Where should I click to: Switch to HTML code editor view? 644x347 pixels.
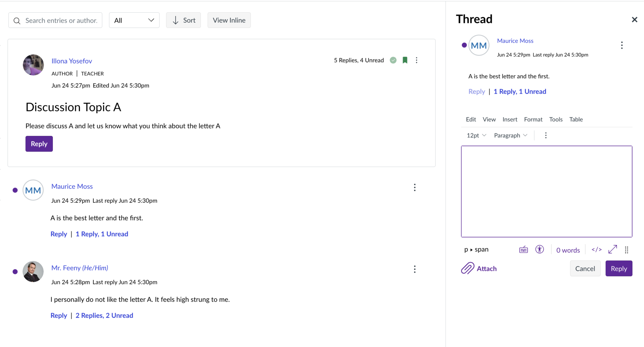point(597,249)
